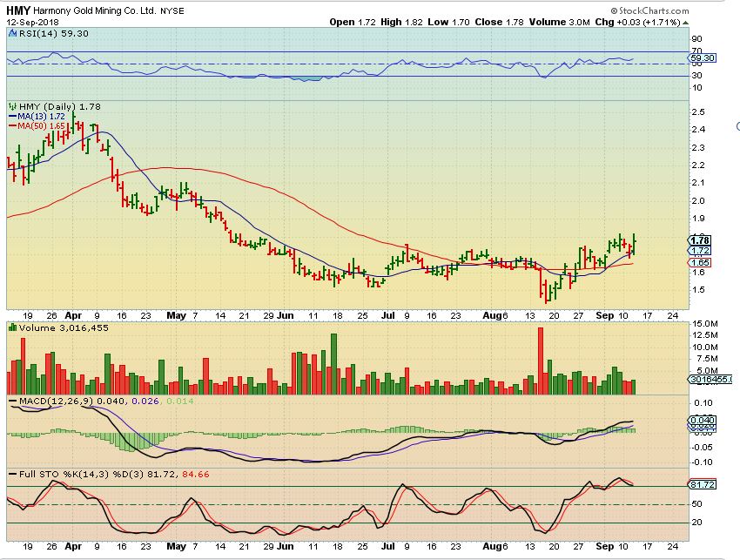The height and width of the screenshot is (560, 740).
Task: Click the Sep label on the bottom stochastic time axis
Action: 605,546
